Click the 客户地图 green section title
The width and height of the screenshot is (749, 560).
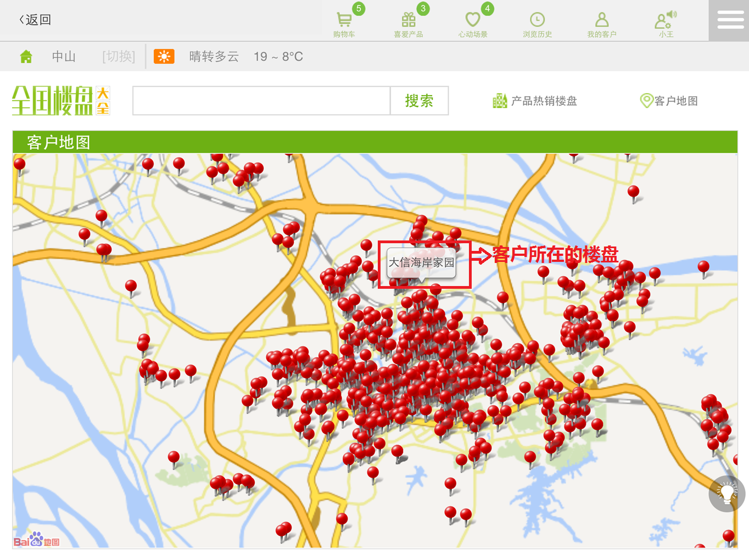pos(59,143)
